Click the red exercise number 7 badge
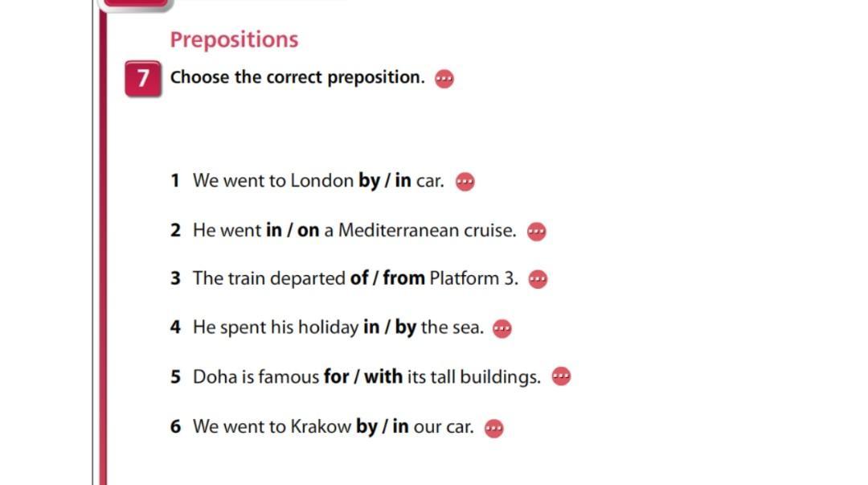 tap(143, 79)
